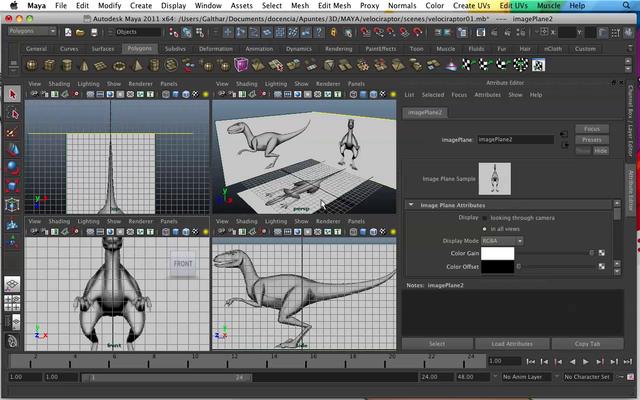Click the Hide button

600,151
